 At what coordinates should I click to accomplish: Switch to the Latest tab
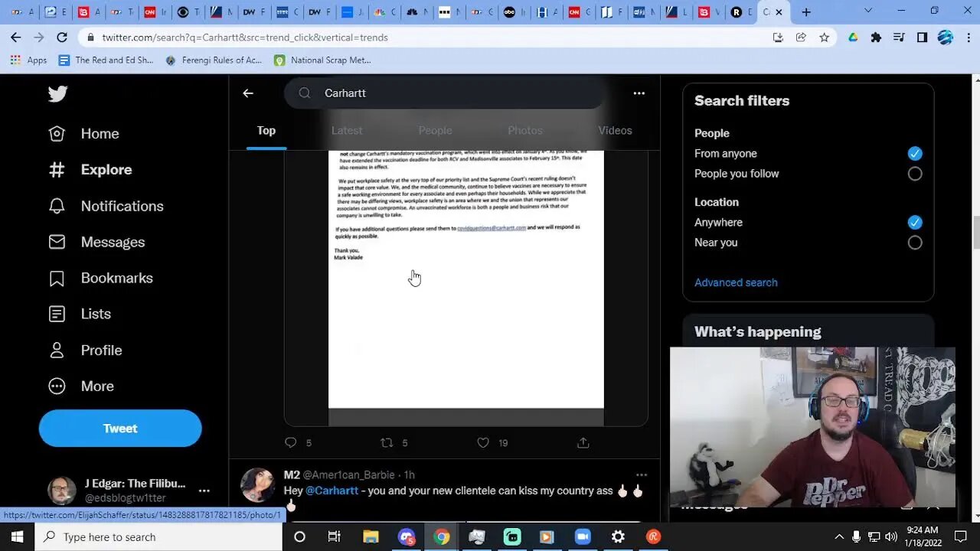(x=347, y=130)
